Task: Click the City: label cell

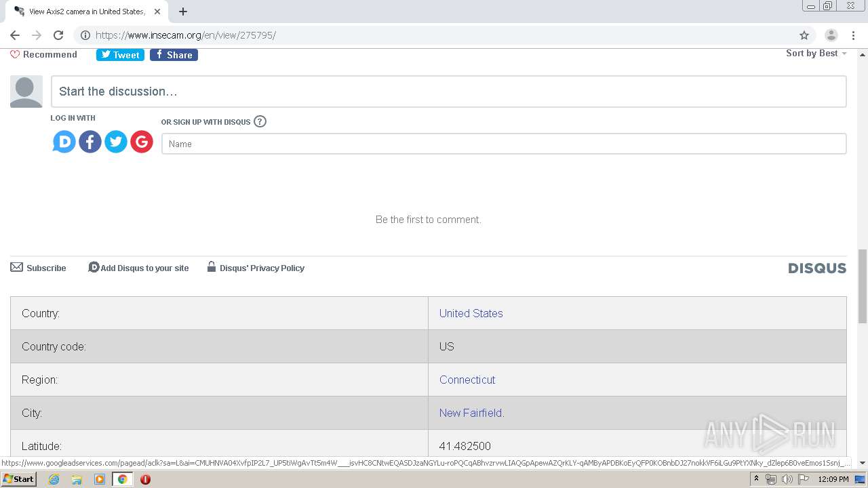Action: (219, 413)
